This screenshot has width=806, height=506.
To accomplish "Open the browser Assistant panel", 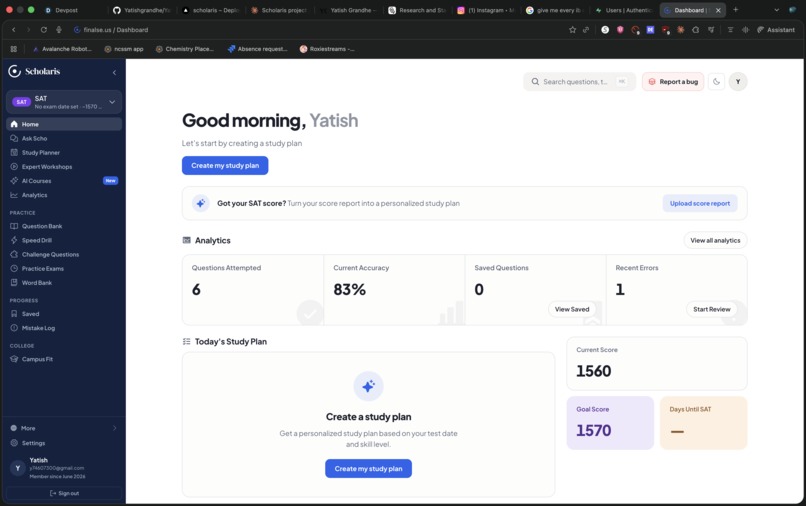I will 776,30.
